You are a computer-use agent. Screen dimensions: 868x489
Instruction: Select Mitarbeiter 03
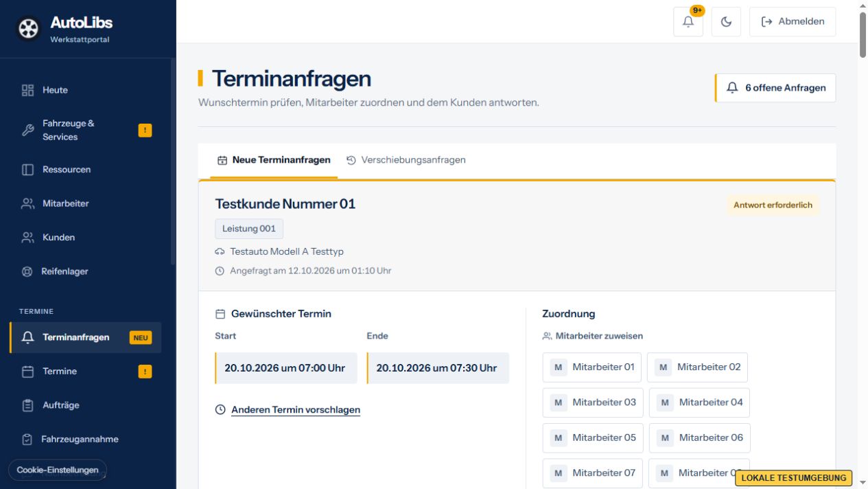(593, 402)
